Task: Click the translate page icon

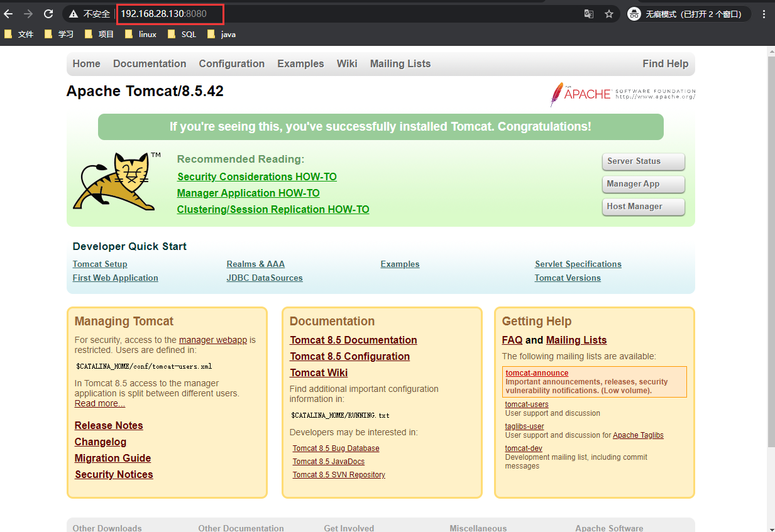Action: click(589, 14)
